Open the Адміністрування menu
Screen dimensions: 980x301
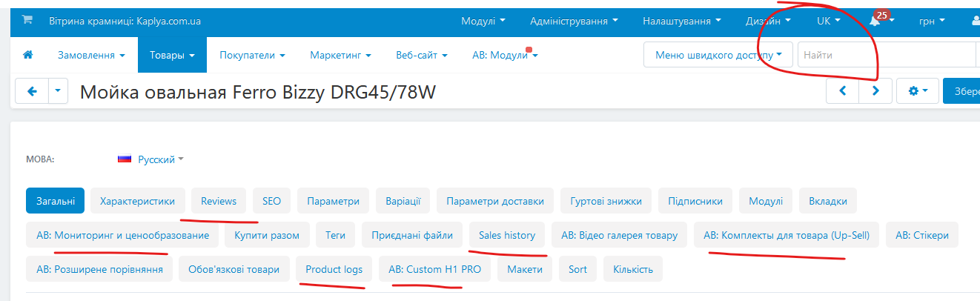(575, 21)
